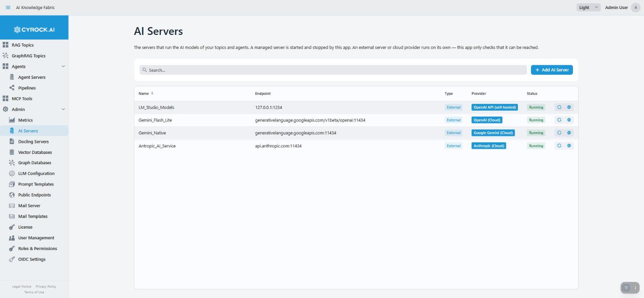Click the Add AI Server button

click(552, 70)
